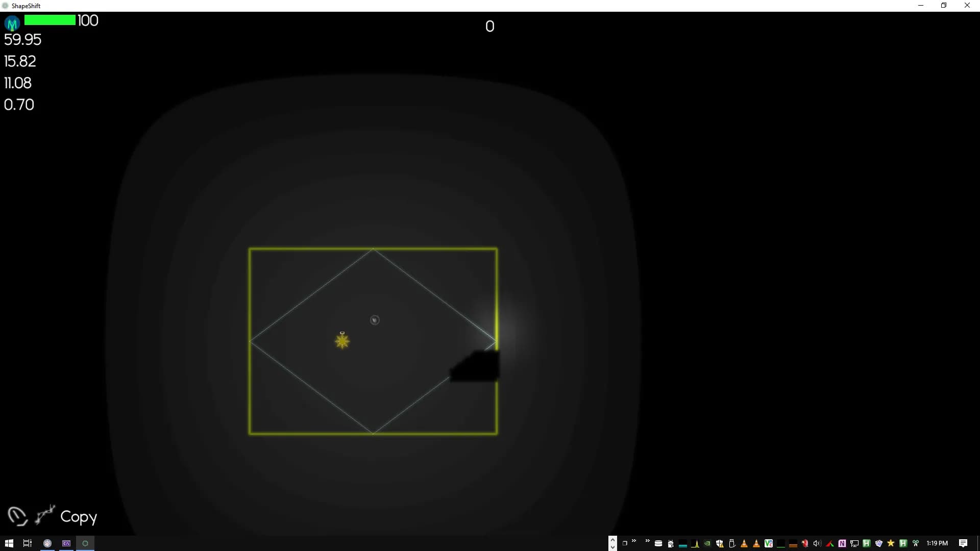The height and width of the screenshot is (551, 980).
Task: Click the OneNote tray icon
Action: [842, 543]
